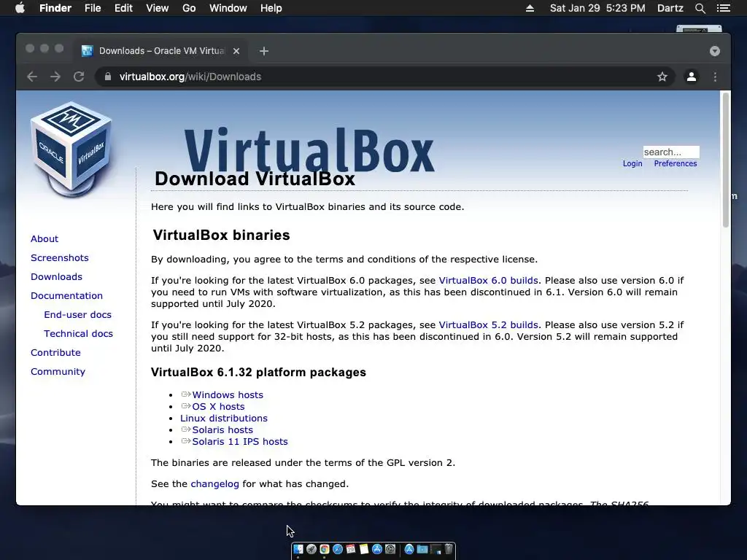This screenshot has height=560, width=747.
Task: Click the page's vertical scrollbar thumb
Action: tap(726, 160)
